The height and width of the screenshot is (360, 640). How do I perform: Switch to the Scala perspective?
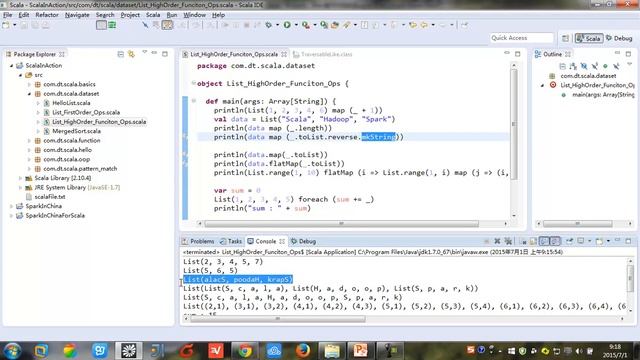pos(589,38)
